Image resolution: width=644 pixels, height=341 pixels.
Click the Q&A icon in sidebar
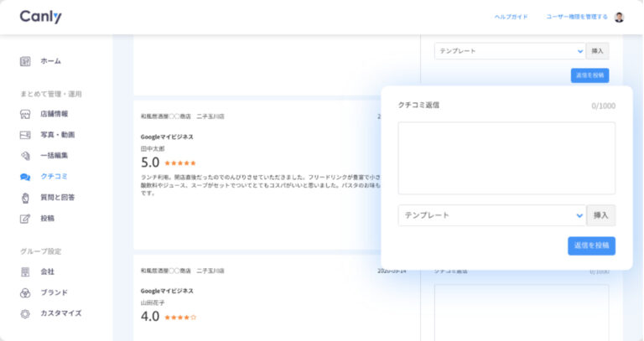(25, 198)
